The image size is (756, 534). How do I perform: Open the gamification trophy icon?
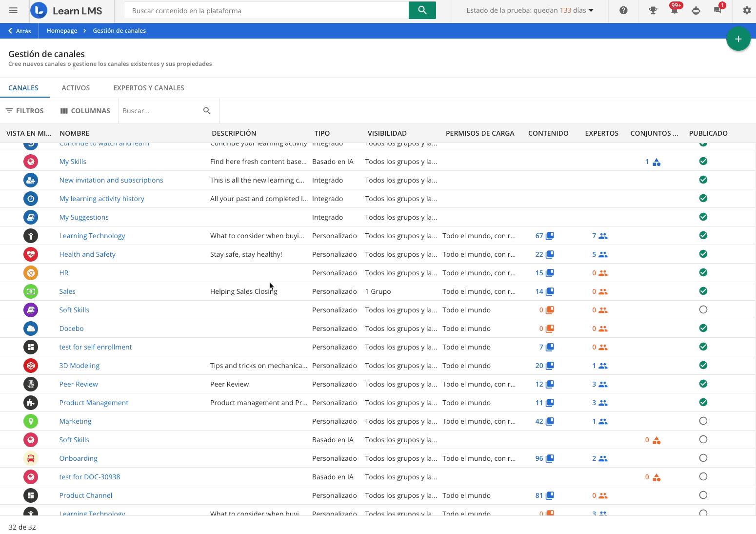(x=653, y=10)
